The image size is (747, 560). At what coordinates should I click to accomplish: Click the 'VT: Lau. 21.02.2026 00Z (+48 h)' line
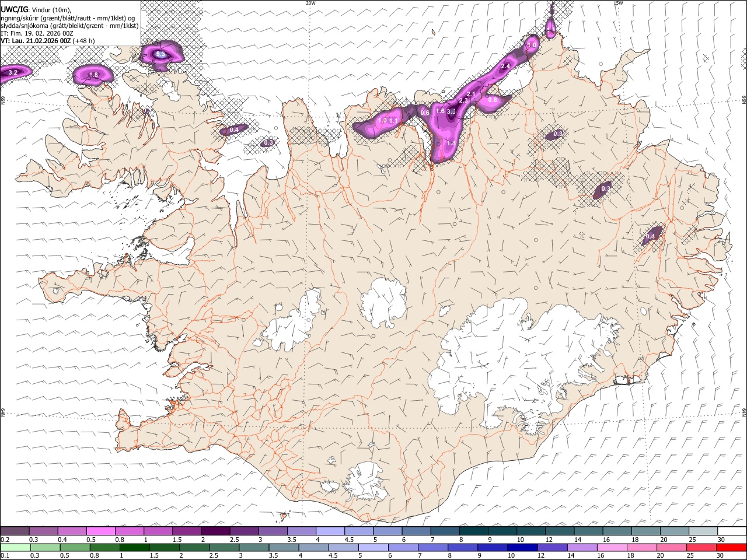coord(48,41)
